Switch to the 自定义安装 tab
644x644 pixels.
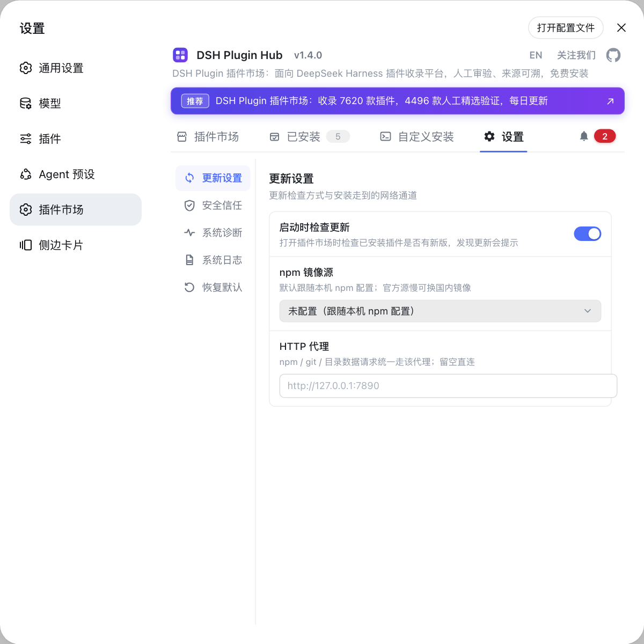tap(417, 137)
